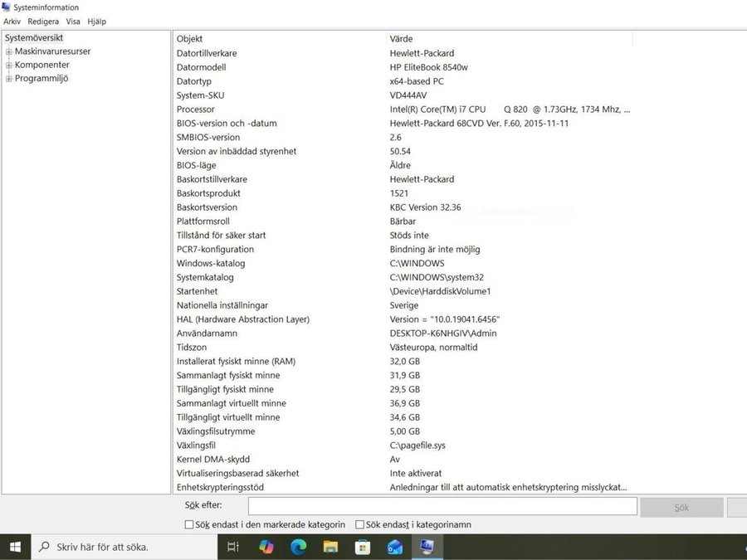Launch Copilot from the taskbar
Viewport: 747px width, 560px height.
pyautogui.click(x=266, y=547)
